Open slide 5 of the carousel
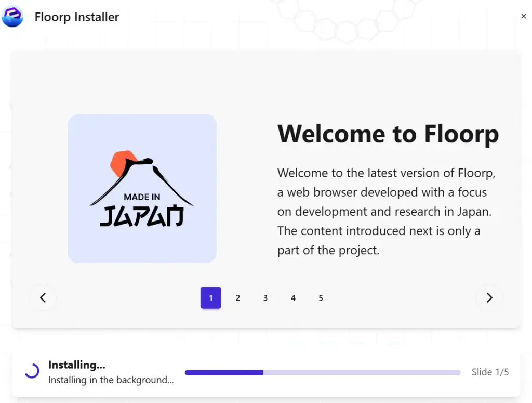The width and height of the screenshot is (532, 403). click(x=321, y=297)
